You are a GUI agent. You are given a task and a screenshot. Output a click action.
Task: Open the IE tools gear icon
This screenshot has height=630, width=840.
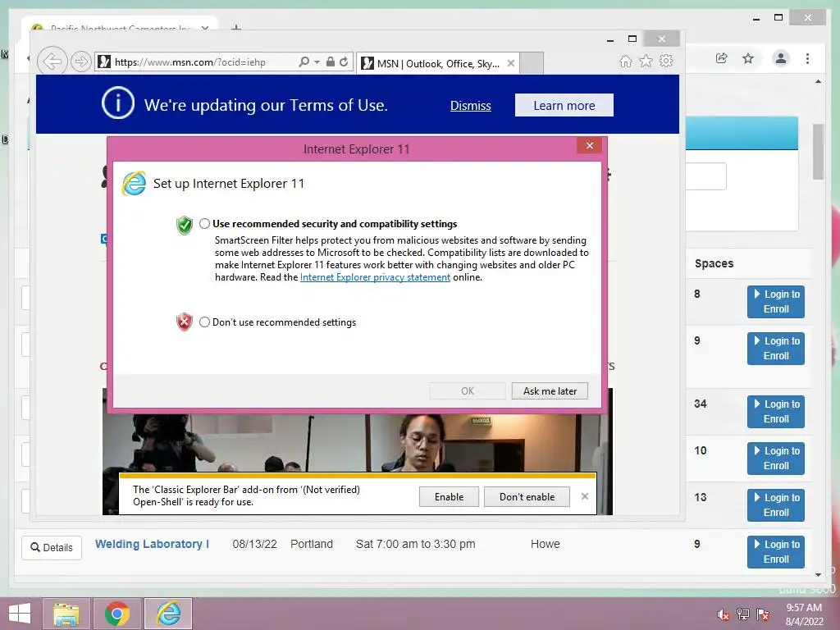coord(666,61)
